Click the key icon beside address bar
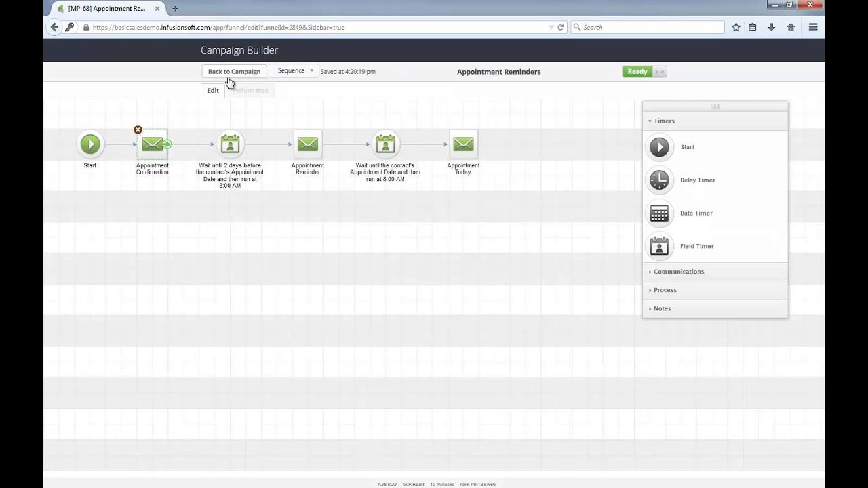 [x=70, y=27]
